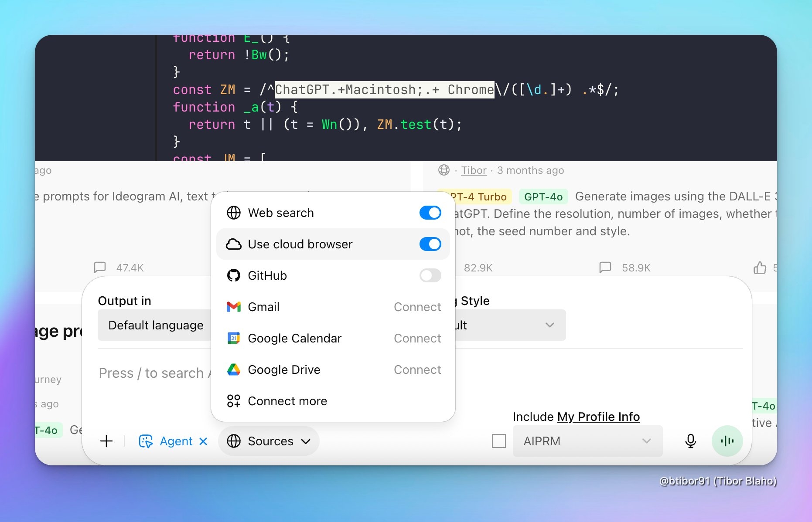
Task: Click the Gmail icon in the sources list
Action: (x=234, y=307)
